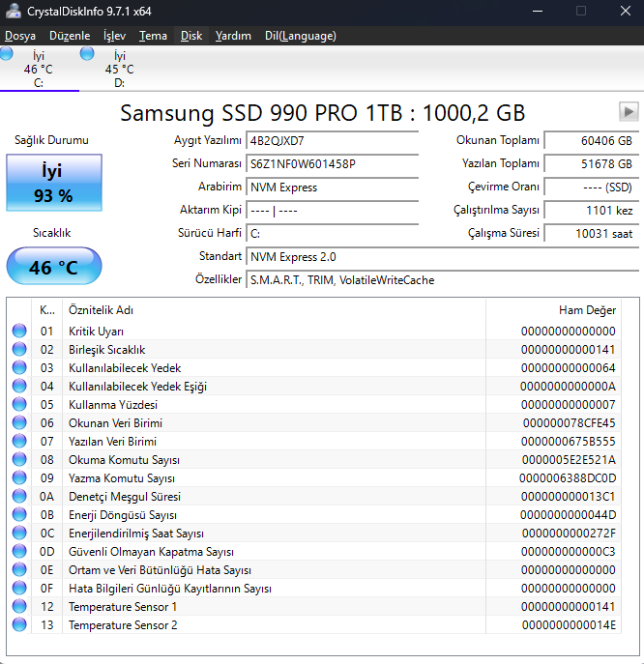
Task: Click the Öznitelik Adı column header
Action: tap(274, 310)
